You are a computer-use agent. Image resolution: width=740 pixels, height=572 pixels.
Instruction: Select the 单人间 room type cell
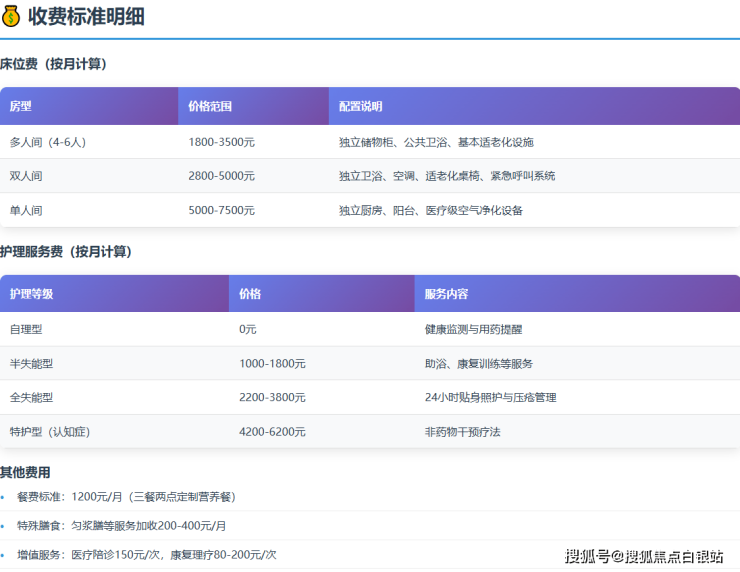[x=26, y=210]
